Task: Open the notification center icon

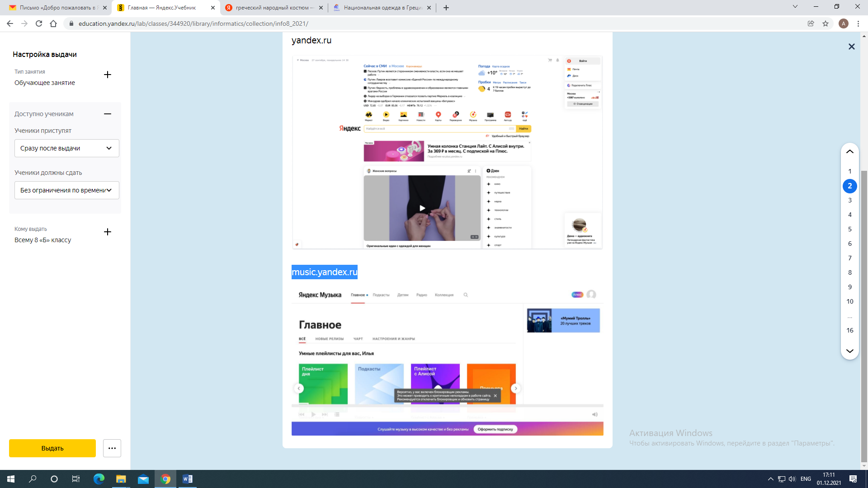Action: (853, 479)
